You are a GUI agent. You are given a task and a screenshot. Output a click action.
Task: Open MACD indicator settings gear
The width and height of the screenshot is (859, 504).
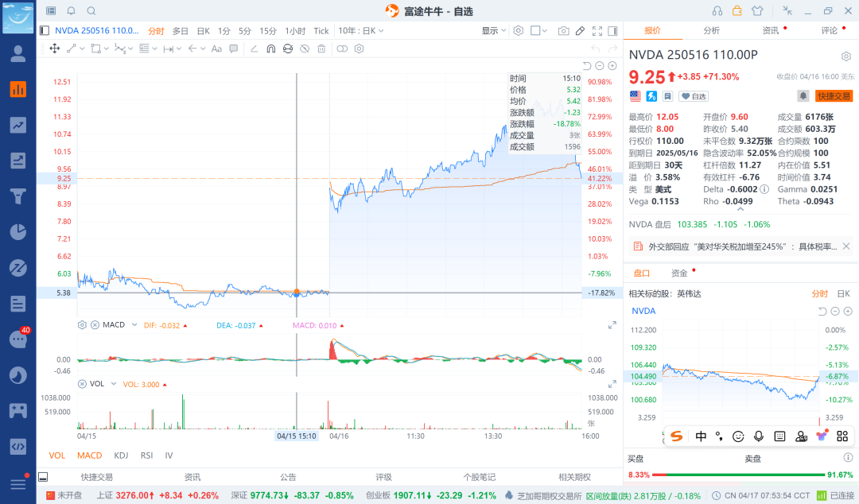82,325
